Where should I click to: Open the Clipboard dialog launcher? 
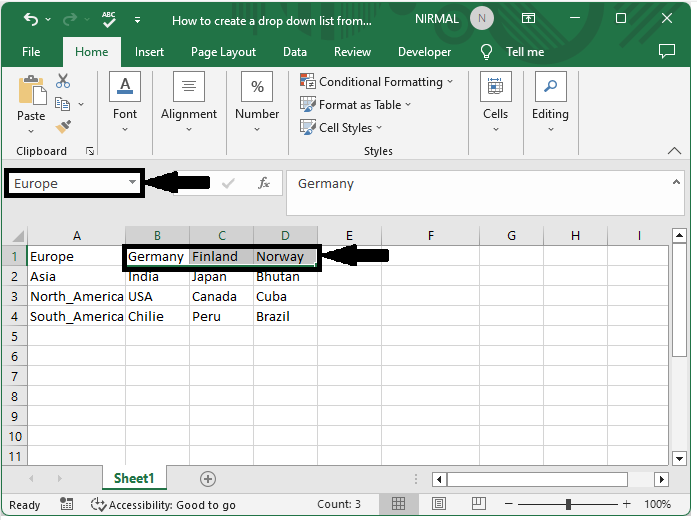(90, 152)
